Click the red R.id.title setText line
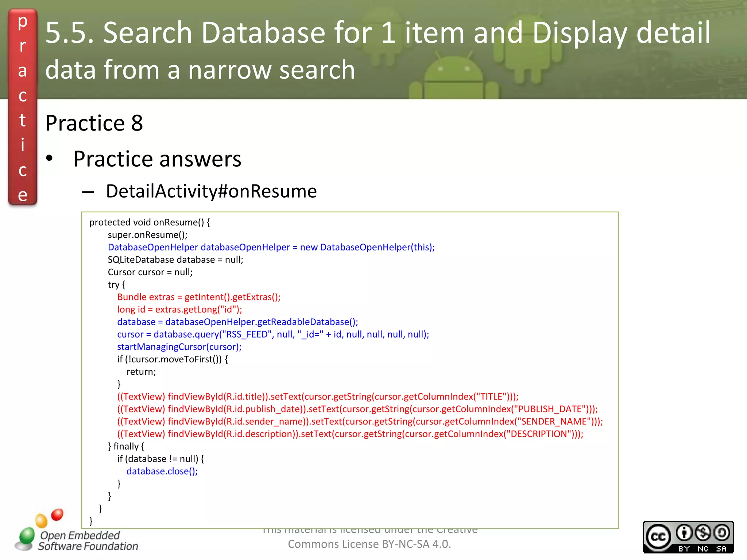 tap(318, 397)
